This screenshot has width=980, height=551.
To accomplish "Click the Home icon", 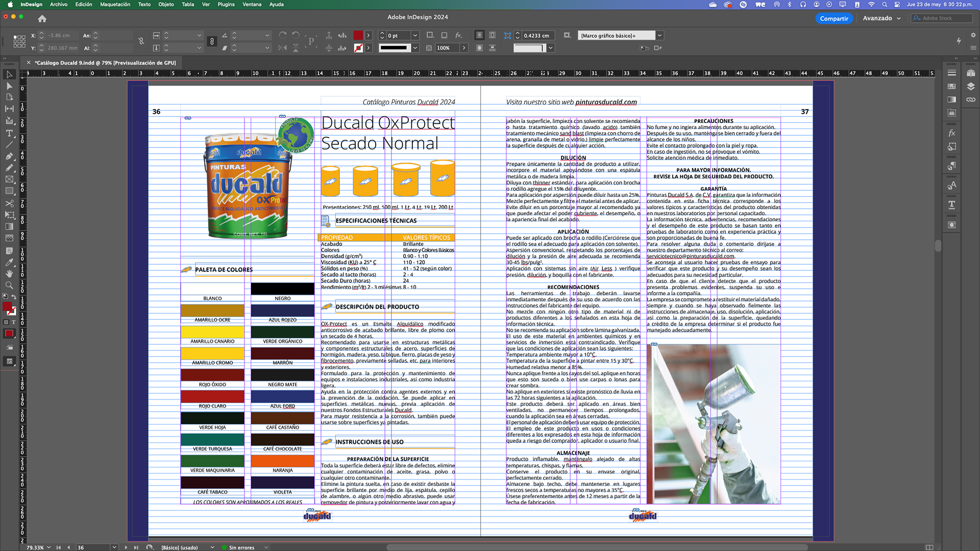I will [42, 18].
